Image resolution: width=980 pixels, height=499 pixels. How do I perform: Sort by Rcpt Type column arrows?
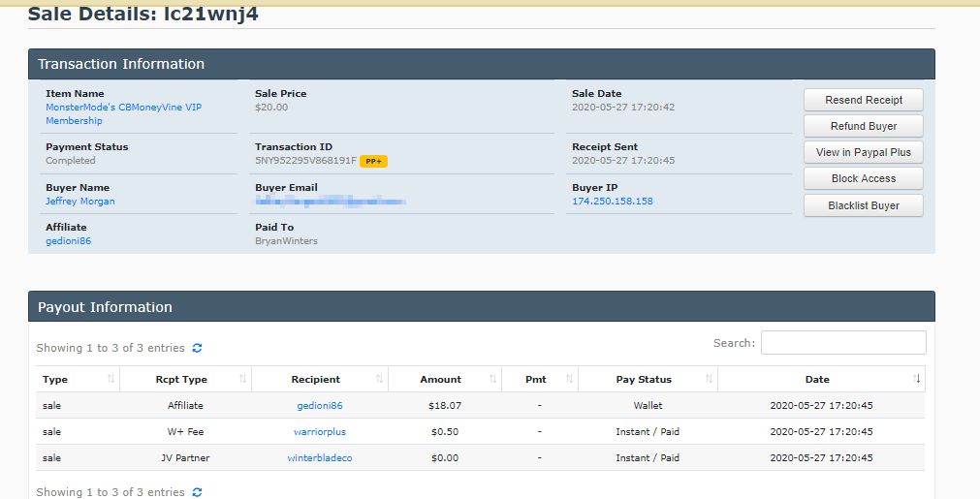[x=242, y=379]
